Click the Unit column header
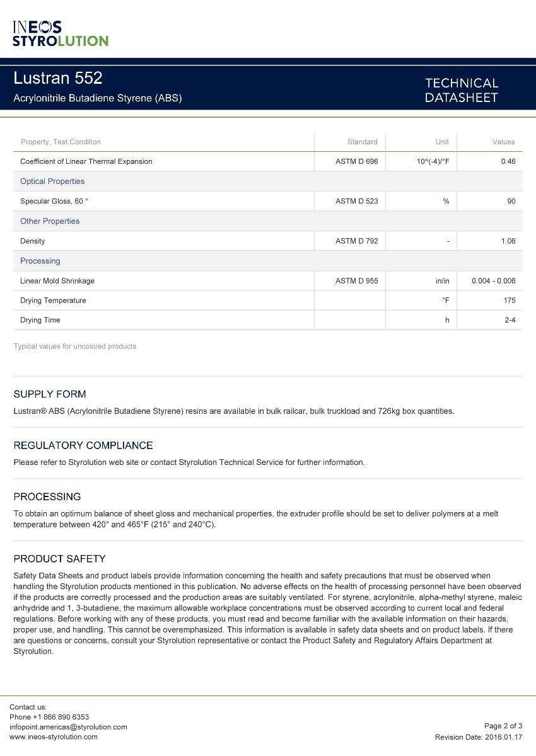The image size is (536, 756). click(x=442, y=142)
